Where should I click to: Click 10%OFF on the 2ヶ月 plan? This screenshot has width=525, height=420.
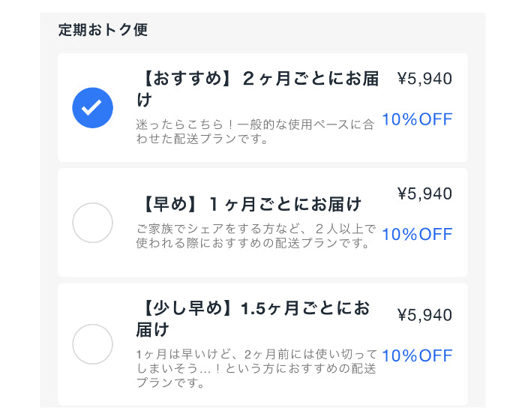point(417,119)
